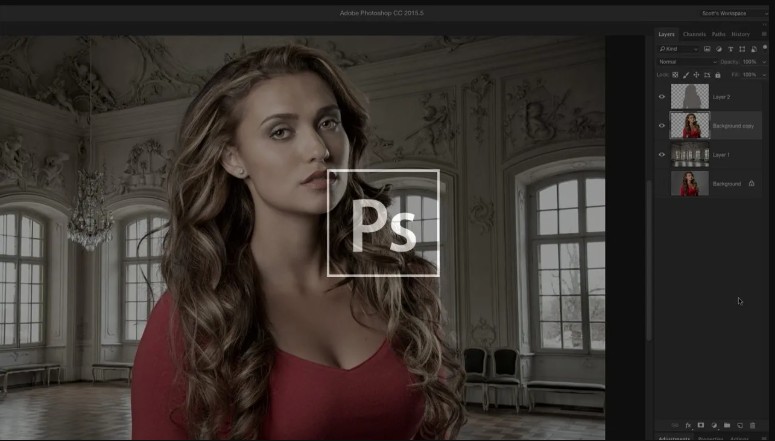The width and height of the screenshot is (775, 441).
Task: Click the 'Background copy' layer name
Action: (733, 126)
